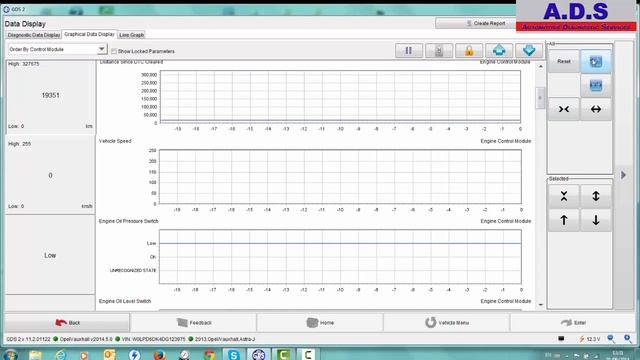The width and height of the screenshot is (640, 360).
Task: Compress all graphs horizontally
Action: (564, 109)
